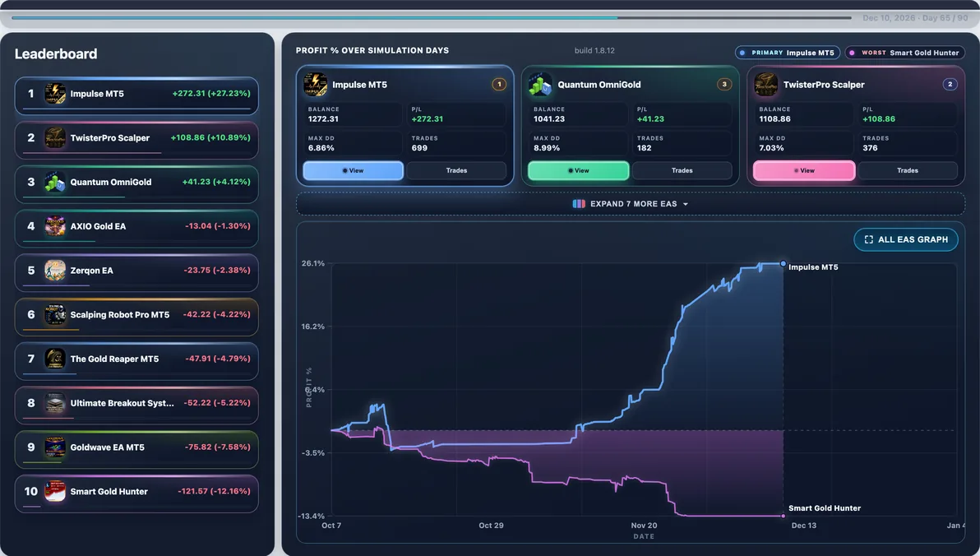The height and width of the screenshot is (556, 980).
Task: Select the Quantum OmniGold leaderboard row
Action: 136,184
